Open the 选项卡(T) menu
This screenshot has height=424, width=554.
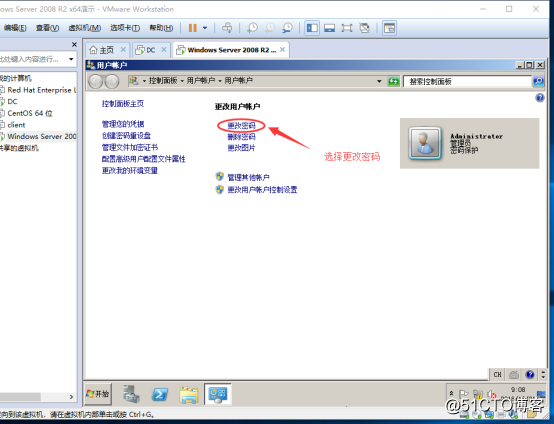[x=125, y=28]
